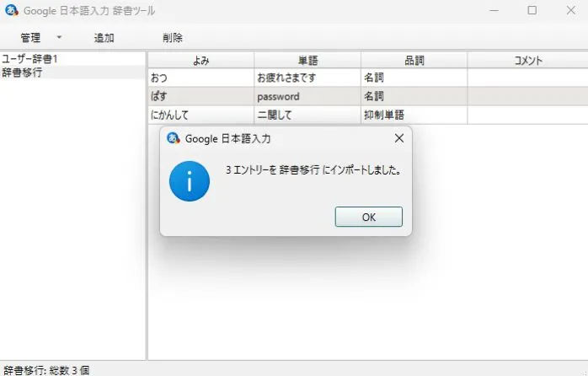
Task: Click the 辞書ツール window title bar app icon
Action: tap(12, 10)
